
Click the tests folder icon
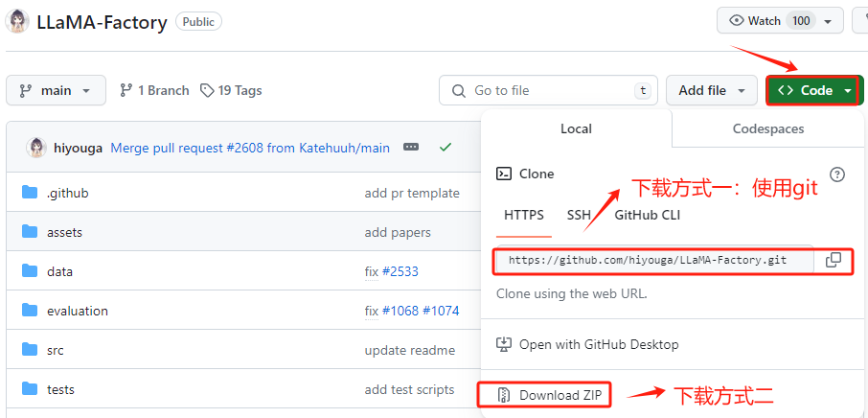[29, 389]
